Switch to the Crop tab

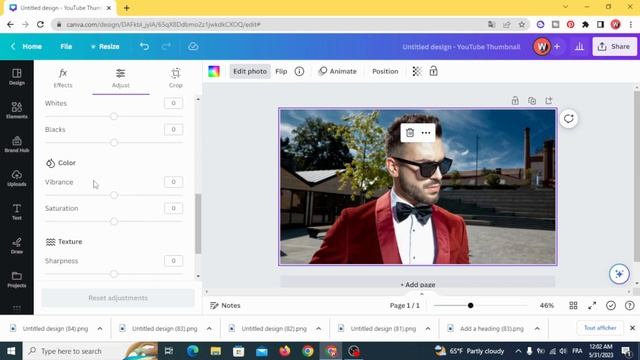(176, 78)
